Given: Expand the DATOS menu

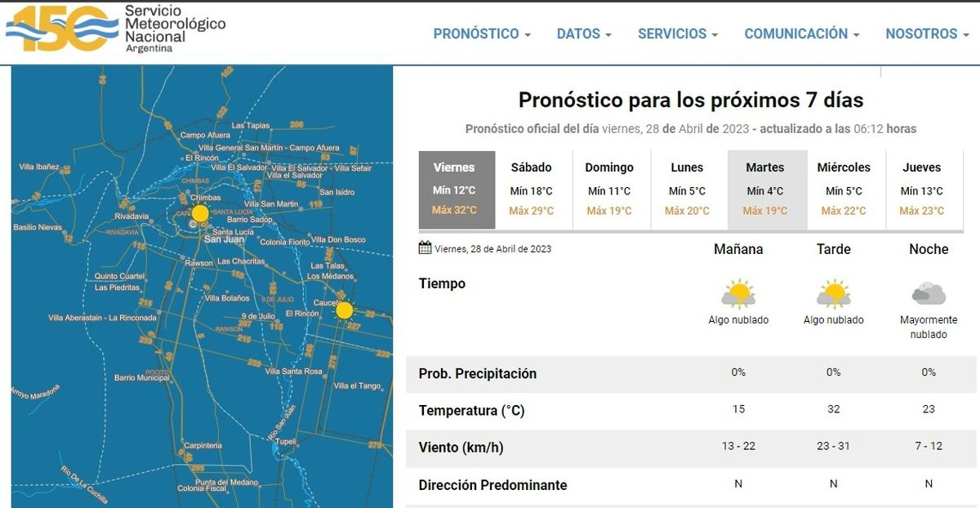Looking at the screenshot, I should click(584, 33).
